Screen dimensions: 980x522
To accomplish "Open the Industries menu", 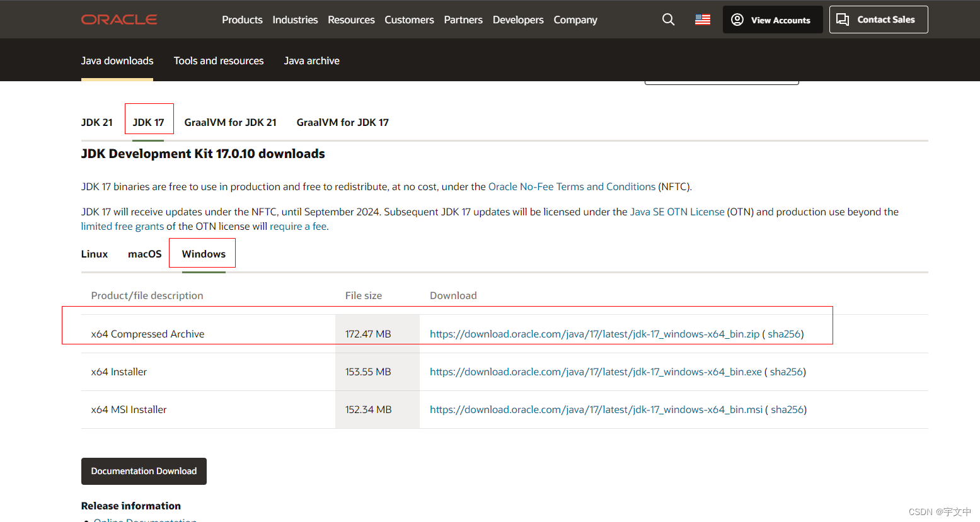I will point(295,20).
